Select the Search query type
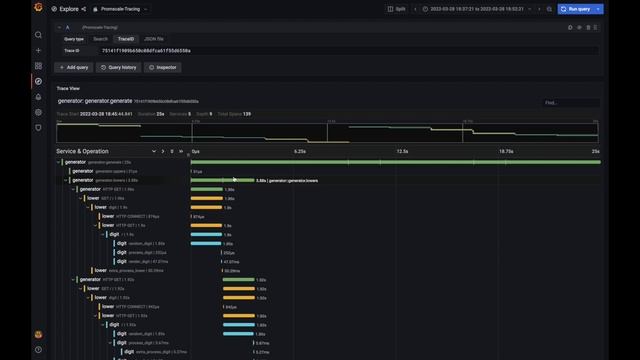Image resolution: width=640 pixels, height=360 pixels. pos(100,39)
